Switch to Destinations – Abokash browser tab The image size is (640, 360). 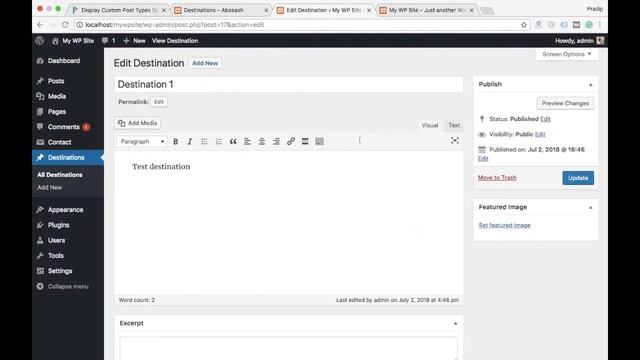pos(222,10)
